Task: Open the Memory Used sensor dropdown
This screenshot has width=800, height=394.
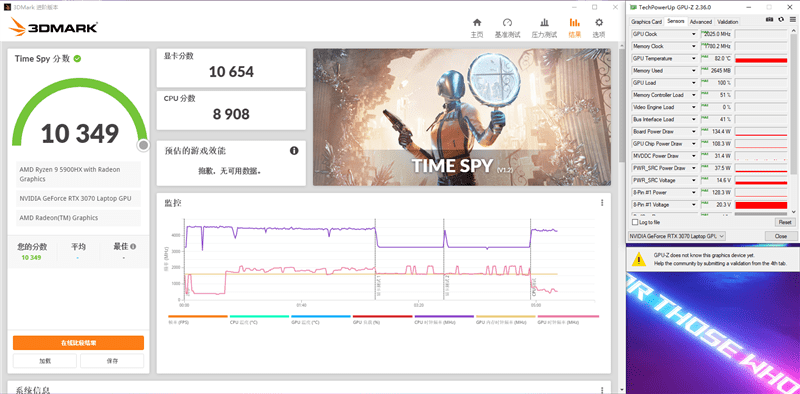Action: [694, 71]
